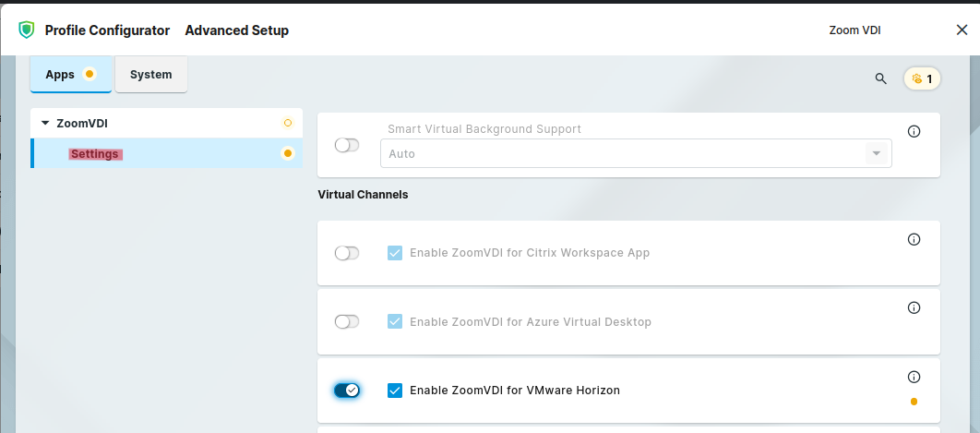Enable the Citrix Workspace App toggle switch
Screen dimensions: 980x433
click(347, 253)
